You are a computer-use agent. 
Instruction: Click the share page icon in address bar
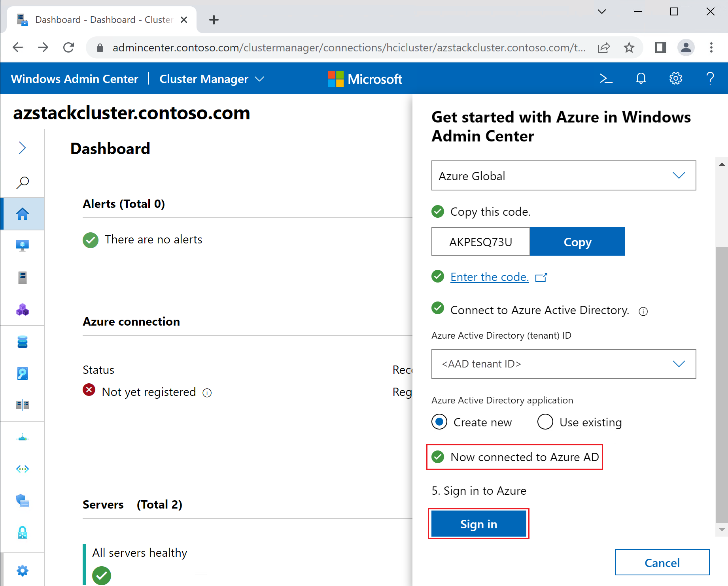604,48
